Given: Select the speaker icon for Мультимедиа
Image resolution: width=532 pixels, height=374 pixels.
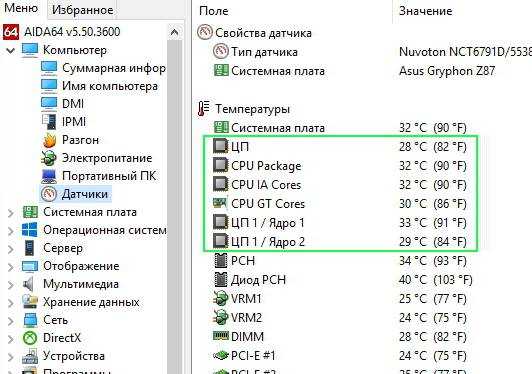Looking at the screenshot, I should (28, 284).
